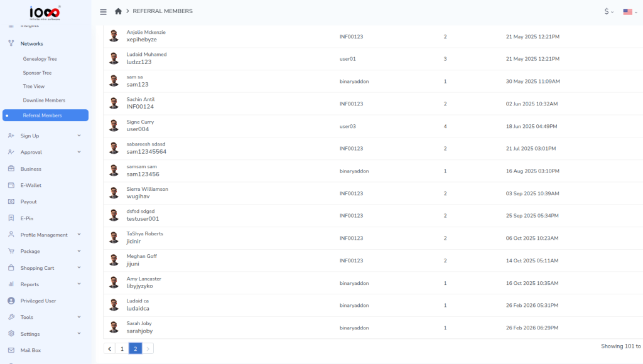Select Downline Members in sidebar
This screenshot has width=643, height=364.
44,100
